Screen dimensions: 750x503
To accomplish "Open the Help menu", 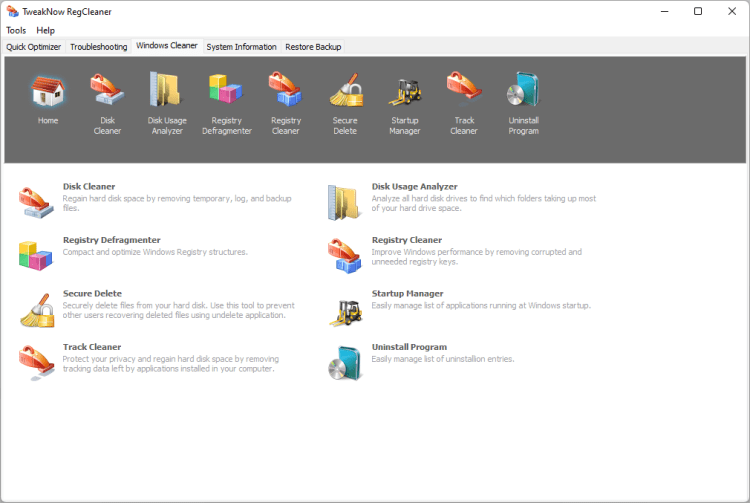I will [x=45, y=31].
